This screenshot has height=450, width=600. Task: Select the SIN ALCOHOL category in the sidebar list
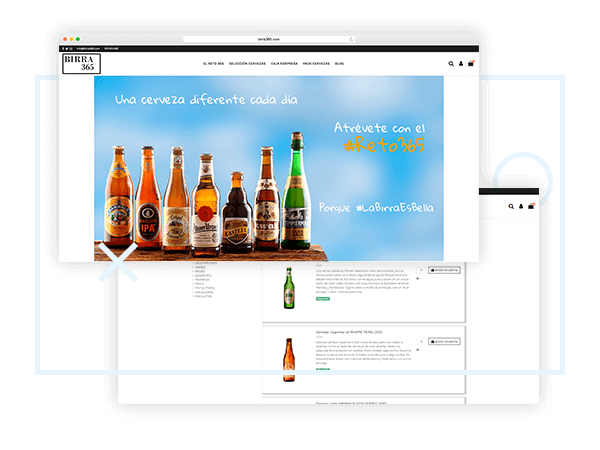pyautogui.click(x=204, y=292)
